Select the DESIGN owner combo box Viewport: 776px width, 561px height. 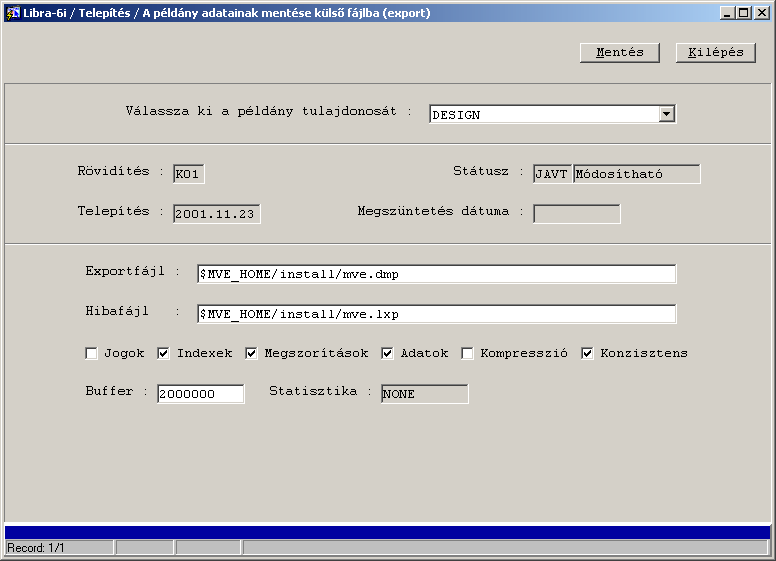tap(552, 114)
